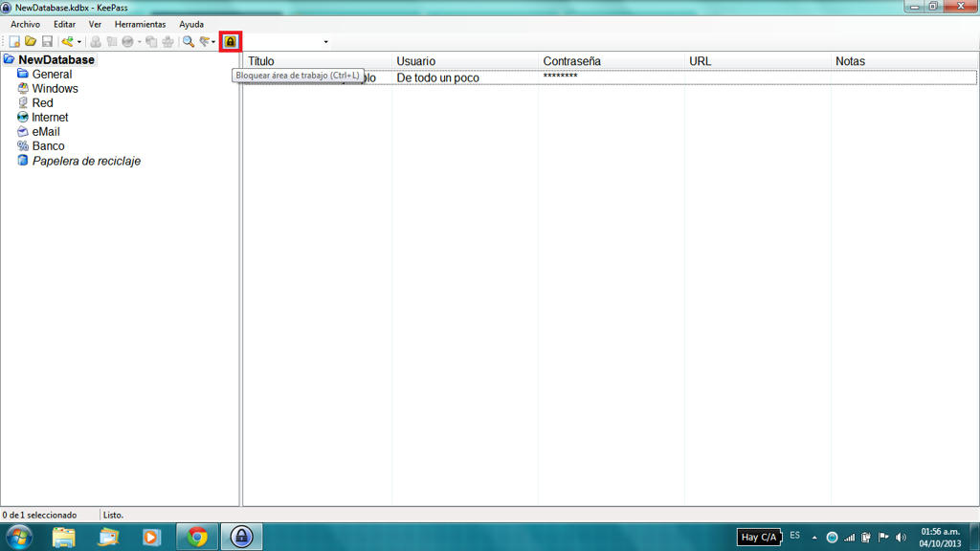
Task: Select the Red group
Action: (x=42, y=103)
